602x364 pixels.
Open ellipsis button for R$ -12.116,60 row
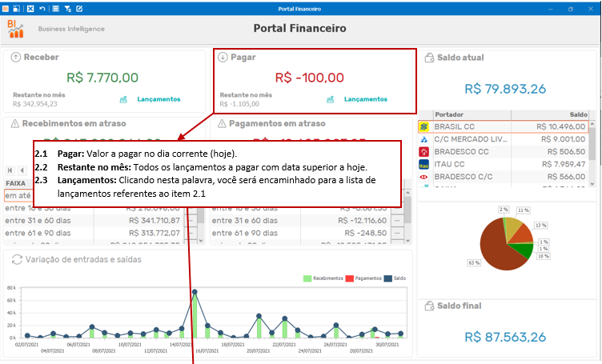point(397,221)
